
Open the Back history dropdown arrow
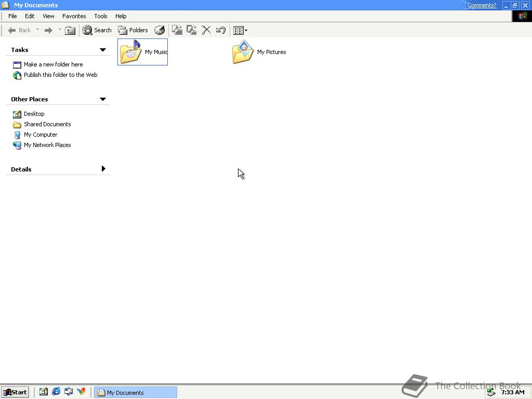37,30
